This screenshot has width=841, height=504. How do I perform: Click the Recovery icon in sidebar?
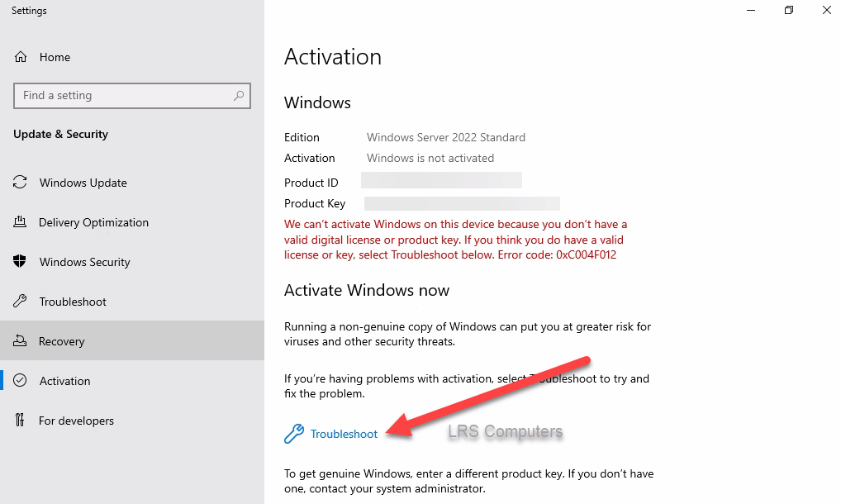pos(21,341)
